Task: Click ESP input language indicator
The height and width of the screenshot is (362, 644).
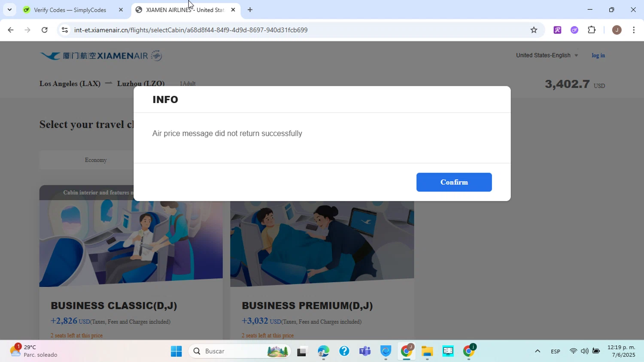Action: pos(556,351)
